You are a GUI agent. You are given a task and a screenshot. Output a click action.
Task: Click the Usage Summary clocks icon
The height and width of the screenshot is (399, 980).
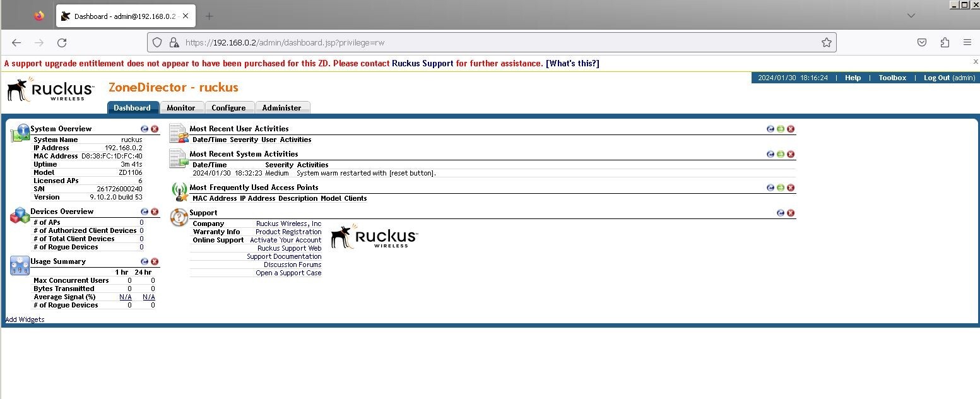20,266
